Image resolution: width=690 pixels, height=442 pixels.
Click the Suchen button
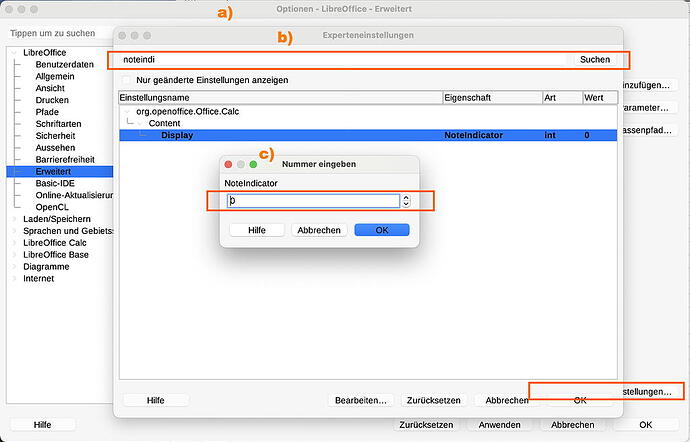tap(595, 59)
